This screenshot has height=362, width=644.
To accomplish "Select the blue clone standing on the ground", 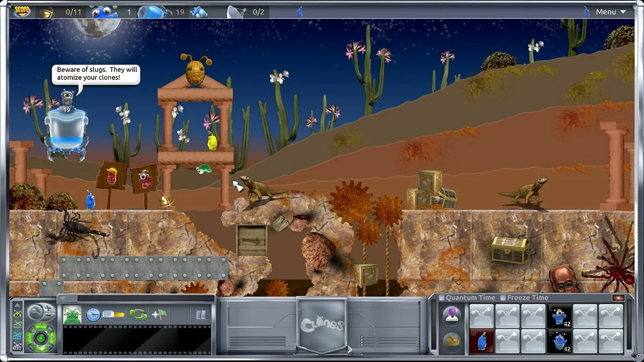I will point(90,200).
